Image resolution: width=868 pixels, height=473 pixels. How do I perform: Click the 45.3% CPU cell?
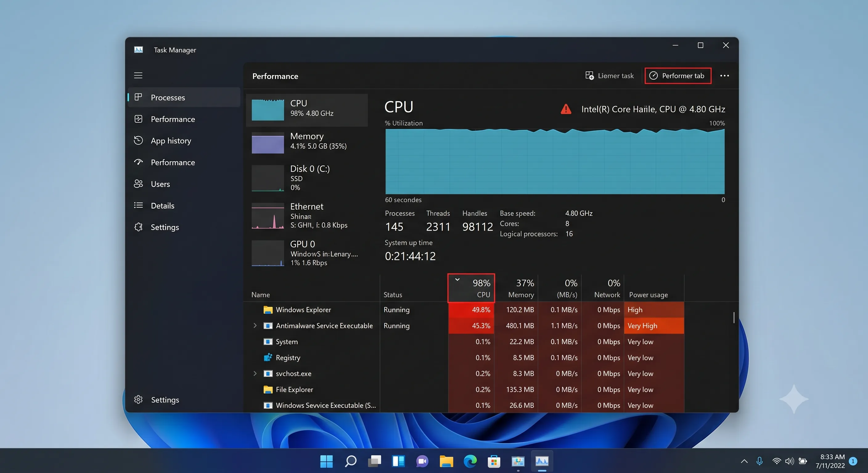[x=471, y=325]
